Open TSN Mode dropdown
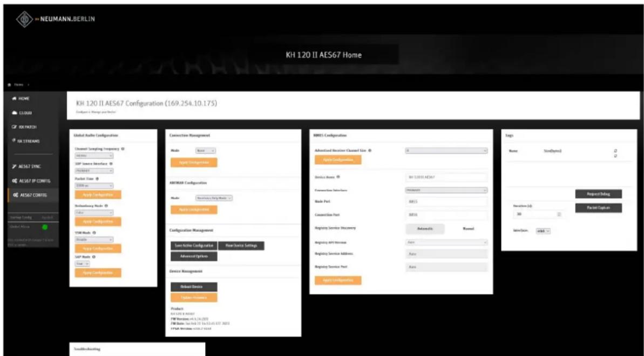644x356 pixels. [94, 239]
